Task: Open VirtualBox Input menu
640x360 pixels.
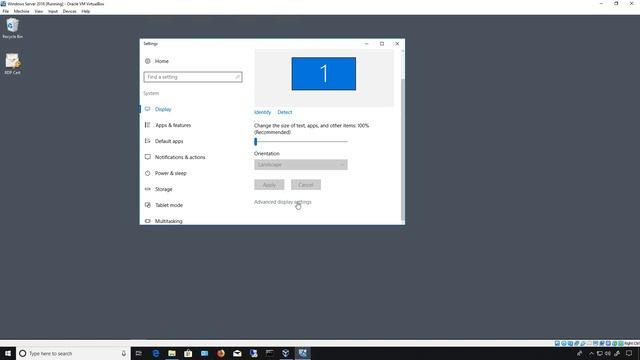Action: [53, 11]
